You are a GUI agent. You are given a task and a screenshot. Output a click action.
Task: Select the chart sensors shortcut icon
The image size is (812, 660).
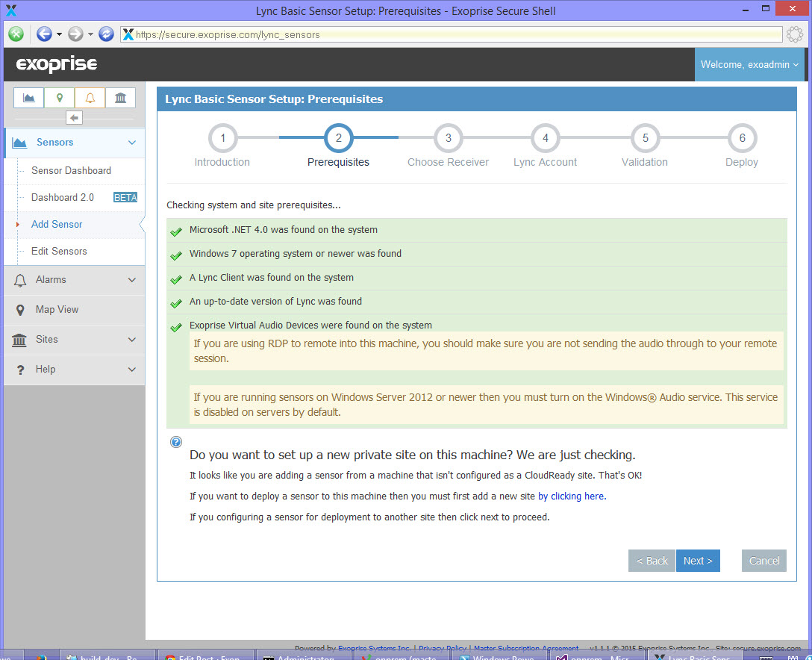point(29,97)
